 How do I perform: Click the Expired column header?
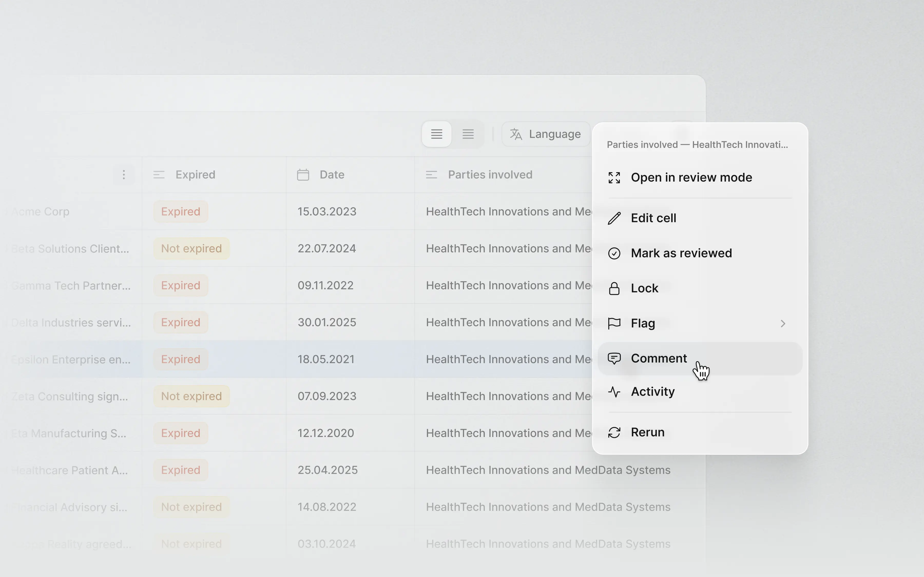(195, 175)
